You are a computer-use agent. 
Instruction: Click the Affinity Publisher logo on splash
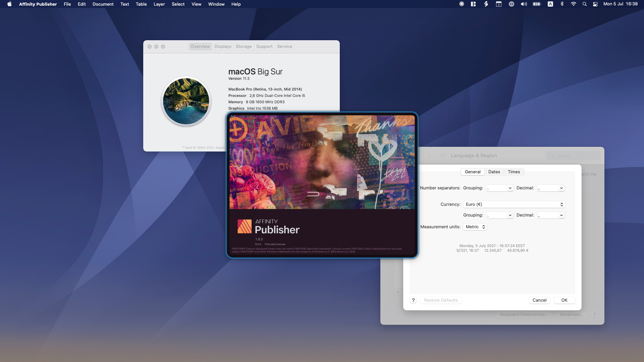click(245, 226)
